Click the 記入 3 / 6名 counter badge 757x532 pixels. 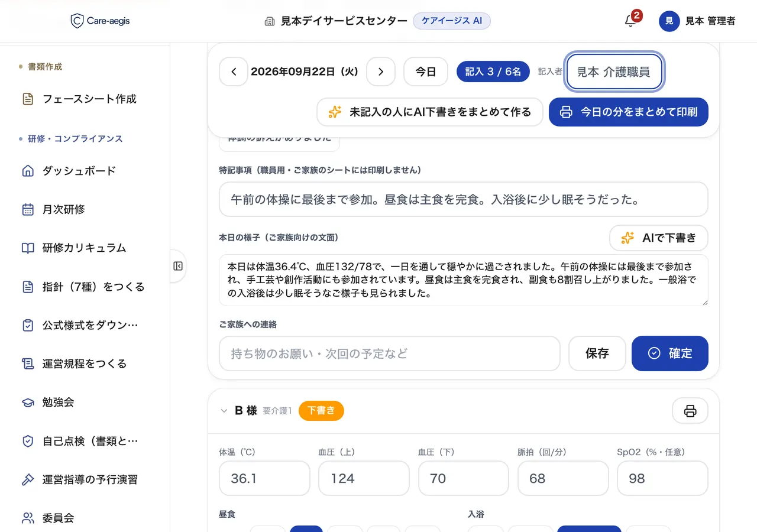tap(493, 72)
